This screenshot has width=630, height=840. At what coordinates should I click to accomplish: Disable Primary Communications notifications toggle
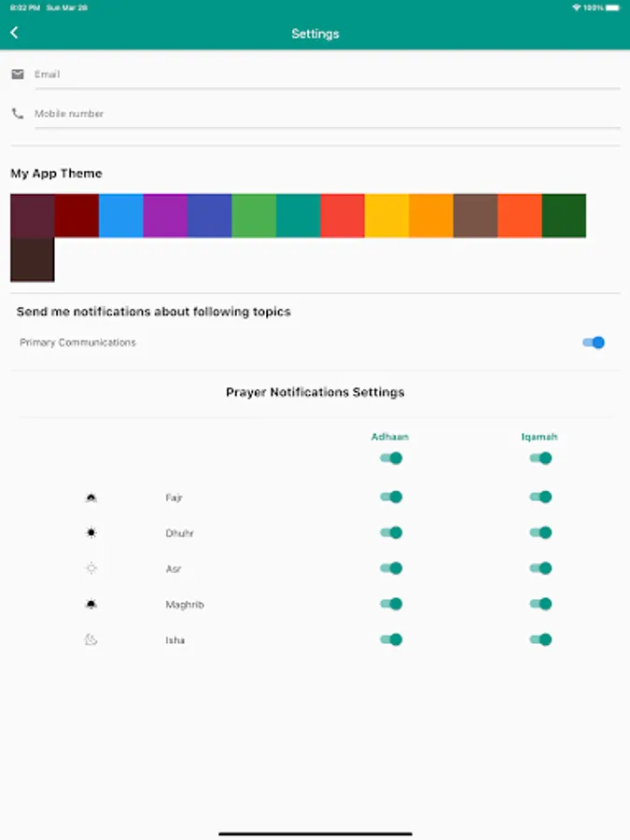point(594,343)
